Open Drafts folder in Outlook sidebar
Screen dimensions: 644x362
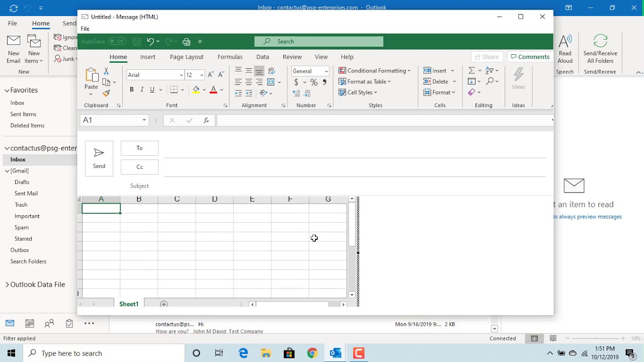22,182
